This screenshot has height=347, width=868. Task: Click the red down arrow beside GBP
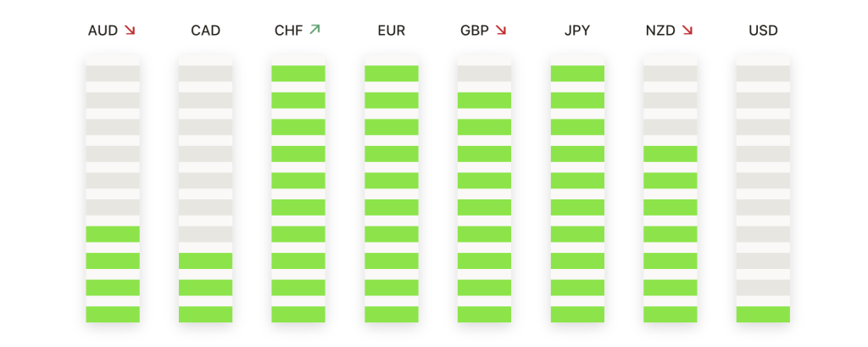[501, 30]
